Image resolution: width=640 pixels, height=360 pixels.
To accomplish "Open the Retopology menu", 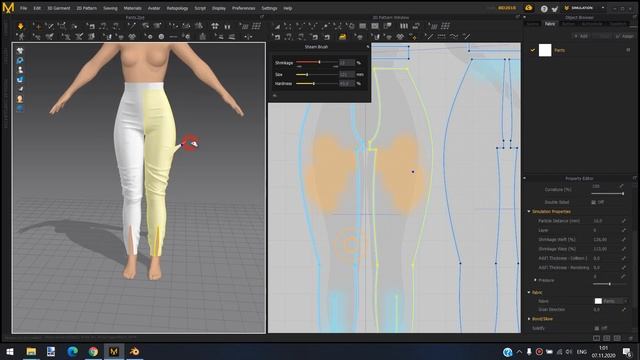I will tap(177, 8).
